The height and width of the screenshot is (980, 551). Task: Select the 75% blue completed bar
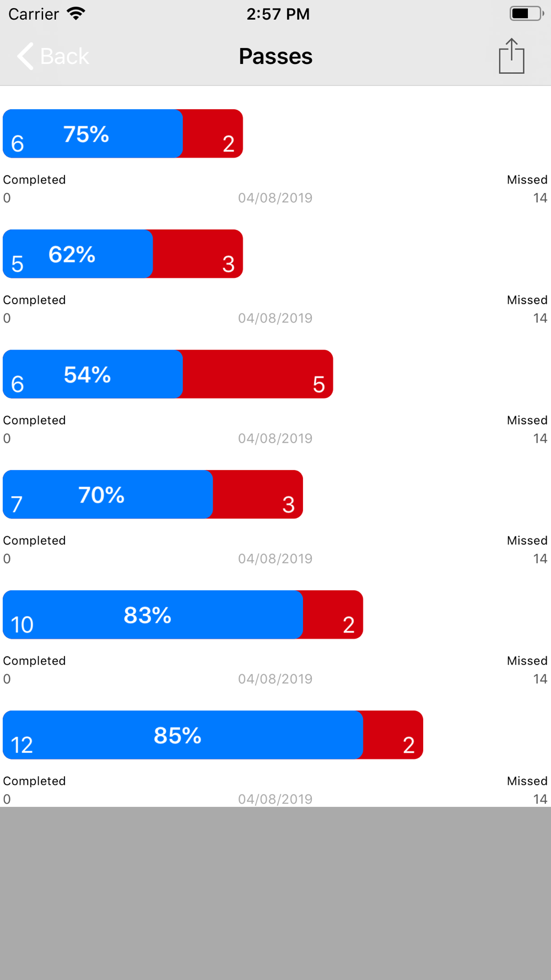pos(93,133)
